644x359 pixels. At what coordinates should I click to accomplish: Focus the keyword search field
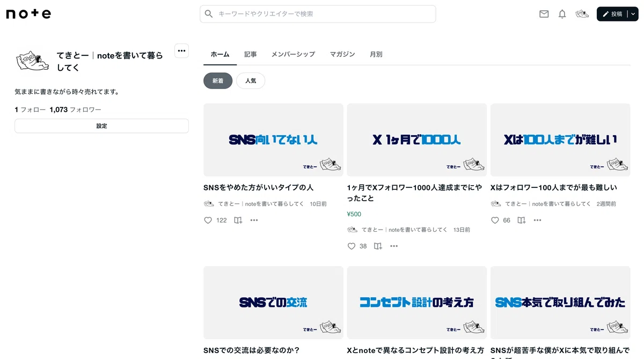pyautogui.click(x=318, y=14)
